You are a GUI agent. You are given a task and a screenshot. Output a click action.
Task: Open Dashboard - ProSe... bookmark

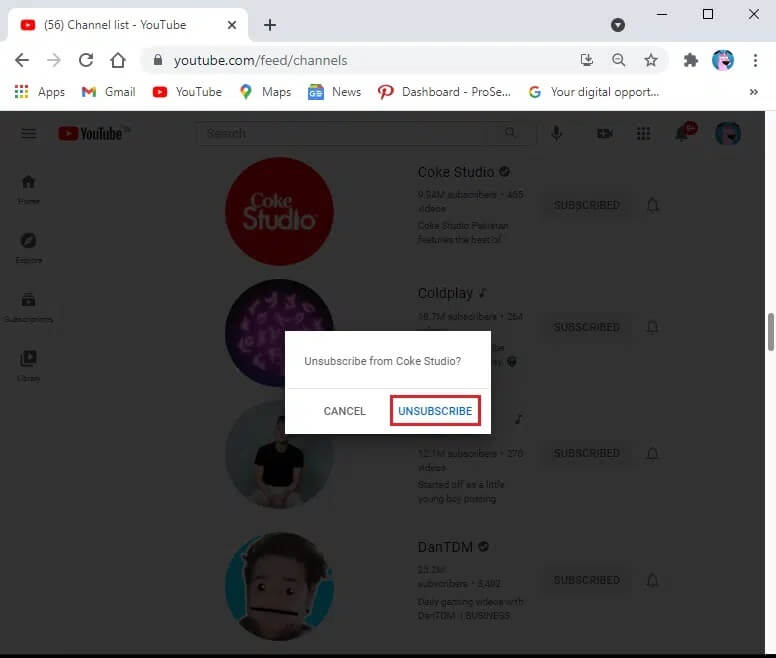(444, 92)
